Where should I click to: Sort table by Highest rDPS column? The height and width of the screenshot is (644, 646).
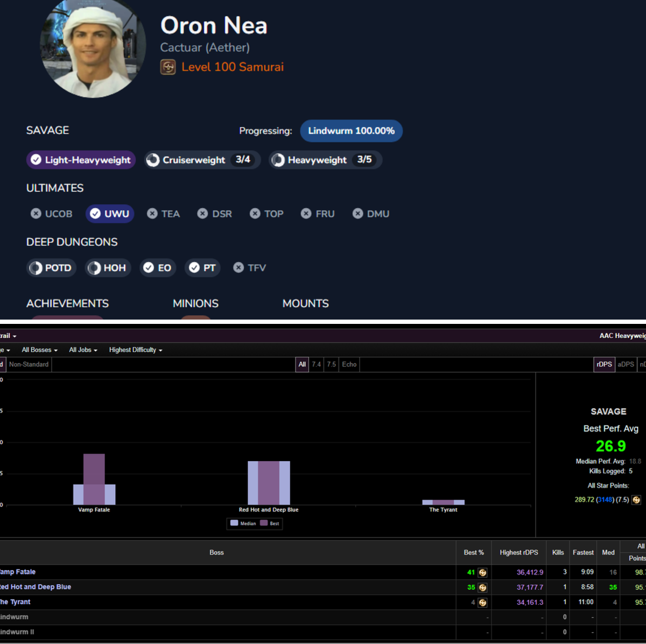pos(518,553)
